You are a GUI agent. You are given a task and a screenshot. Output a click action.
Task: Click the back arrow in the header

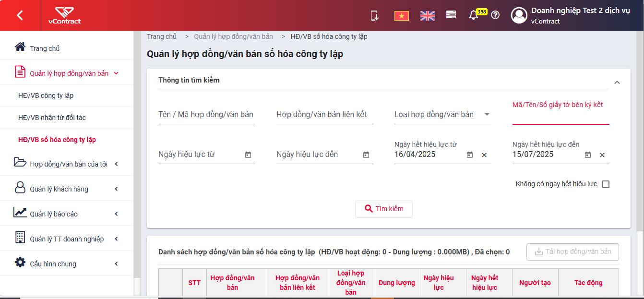20,15
